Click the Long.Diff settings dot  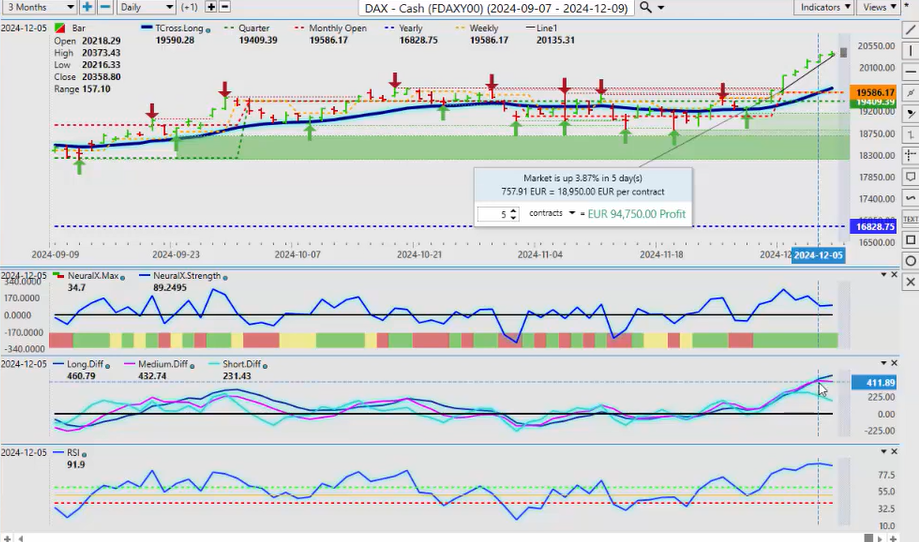click(x=107, y=366)
